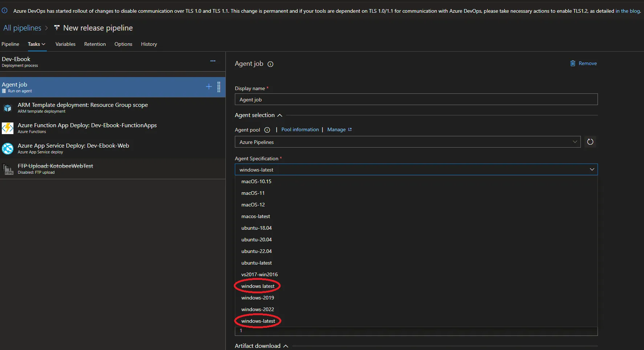
Task: Click the plus icon to add a task to Agent job
Action: click(209, 87)
